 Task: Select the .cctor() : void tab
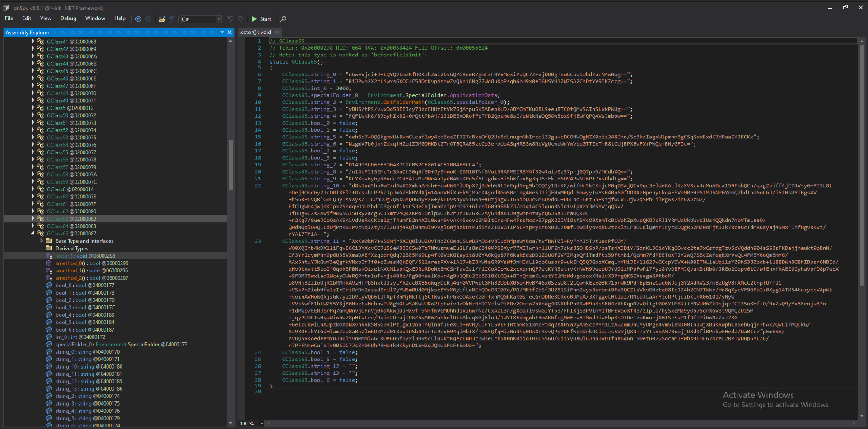pyautogui.click(x=256, y=32)
